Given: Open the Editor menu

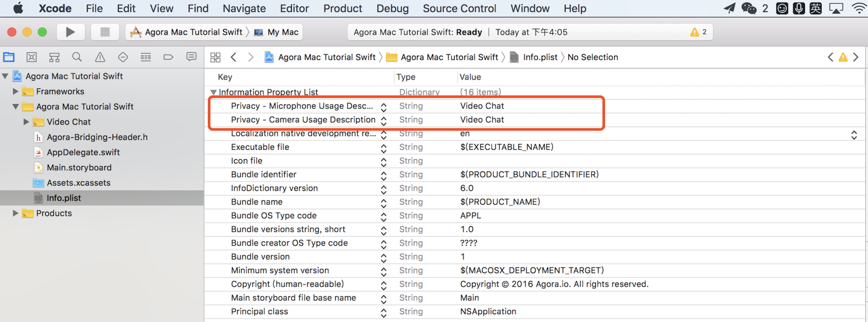Looking at the screenshot, I should coord(294,8).
